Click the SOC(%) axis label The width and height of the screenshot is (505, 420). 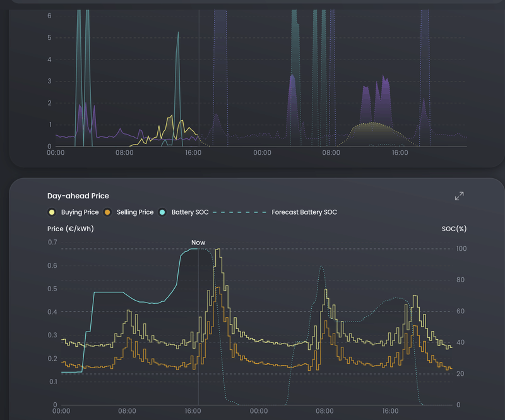pyautogui.click(x=454, y=229)
